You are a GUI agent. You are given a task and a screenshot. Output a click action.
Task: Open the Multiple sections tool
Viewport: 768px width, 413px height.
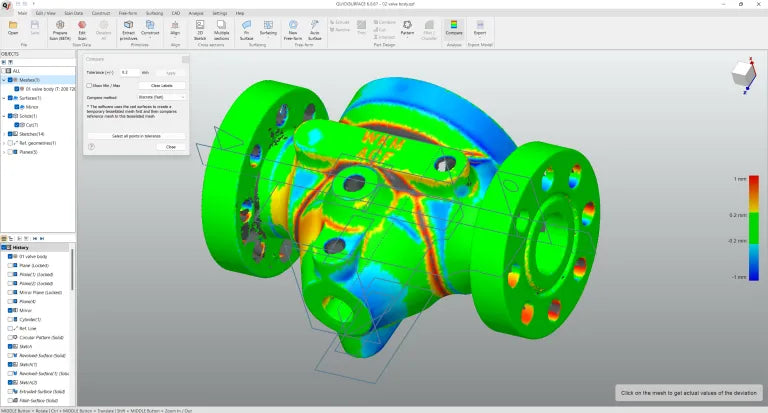tap(221, 29)
